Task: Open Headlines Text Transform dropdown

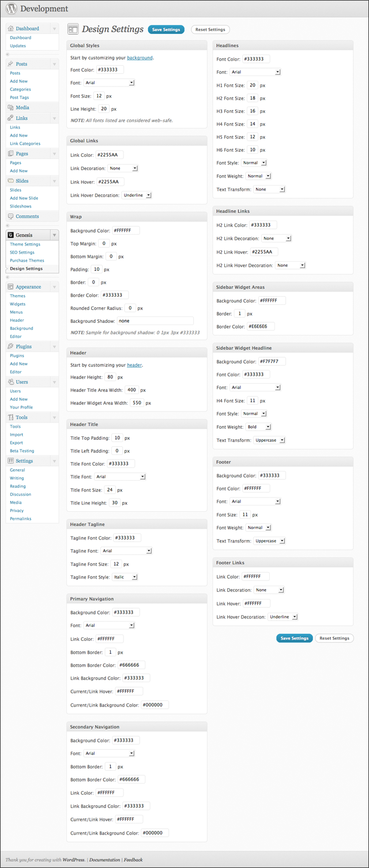Action: point(269,189)
